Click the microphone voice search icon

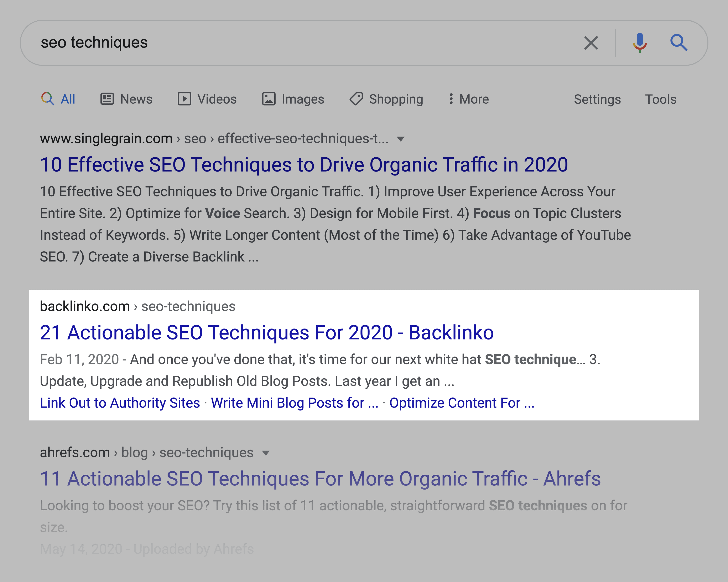(640, 43)
